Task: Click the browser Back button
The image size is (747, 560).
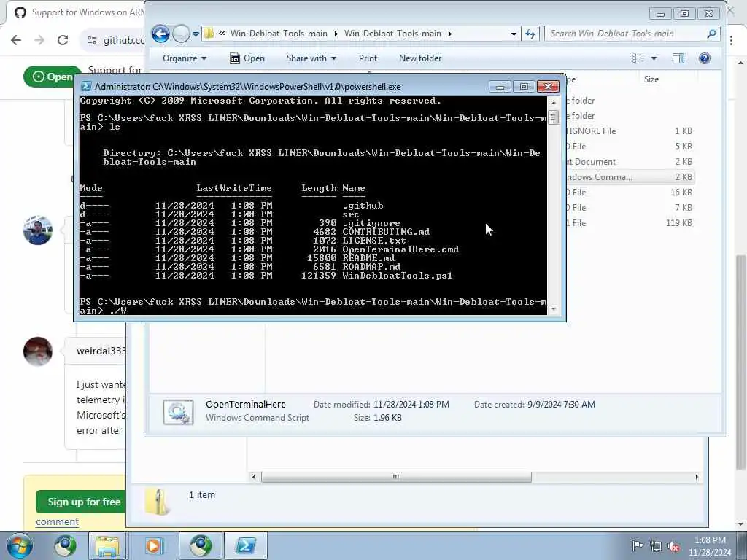Action: pyautogui.click(x=16, y=41)
